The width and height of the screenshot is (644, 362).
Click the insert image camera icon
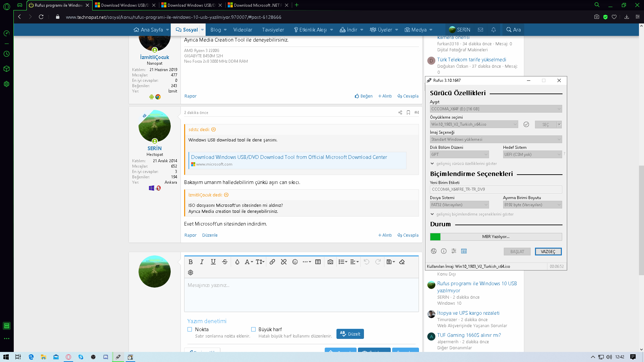330,262
